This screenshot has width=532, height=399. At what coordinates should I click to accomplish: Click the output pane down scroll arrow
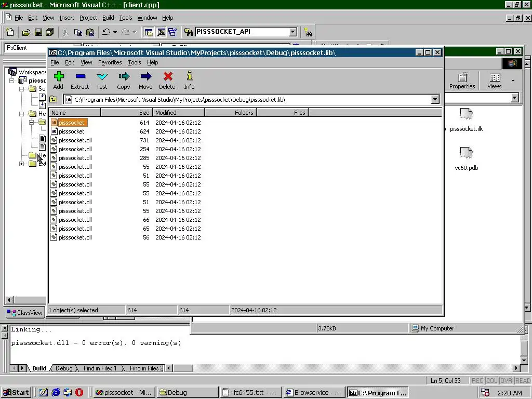coord(524,360)
